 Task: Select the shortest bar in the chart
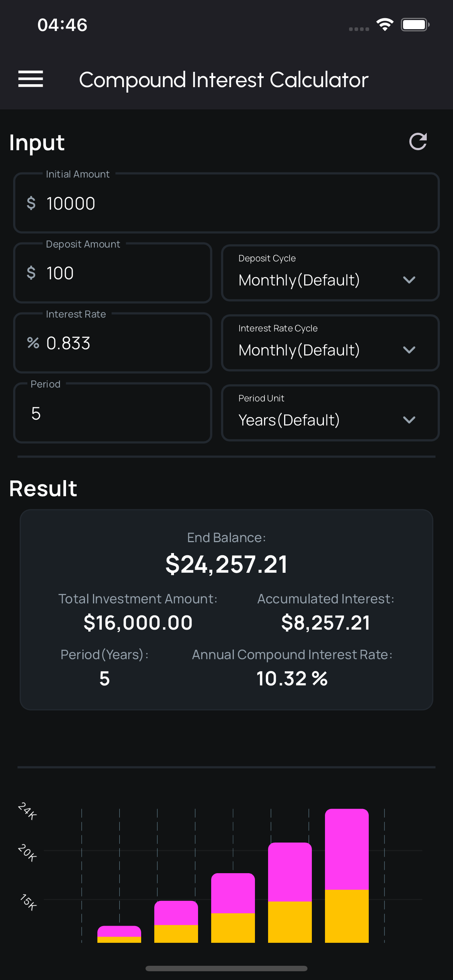pos(119,934)
